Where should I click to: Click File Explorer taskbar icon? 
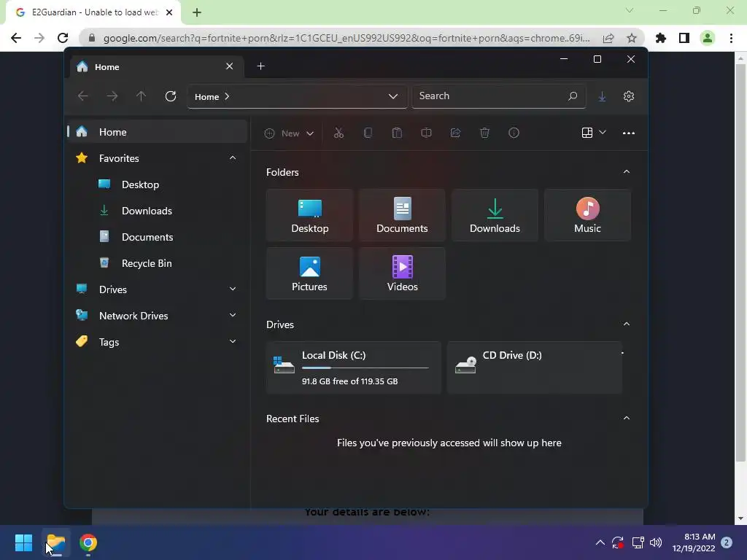tap(56, 542)
